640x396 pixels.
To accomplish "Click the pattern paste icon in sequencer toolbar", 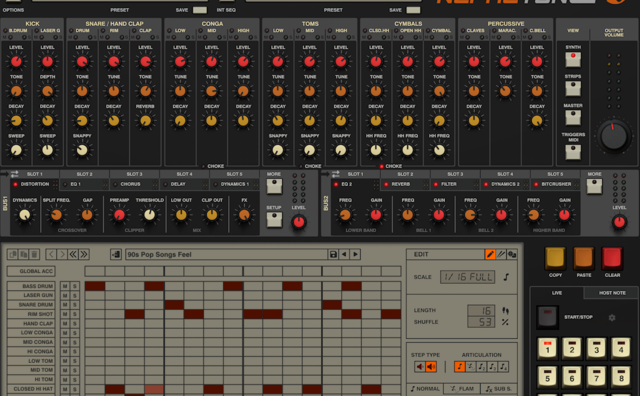I will 24,254.
